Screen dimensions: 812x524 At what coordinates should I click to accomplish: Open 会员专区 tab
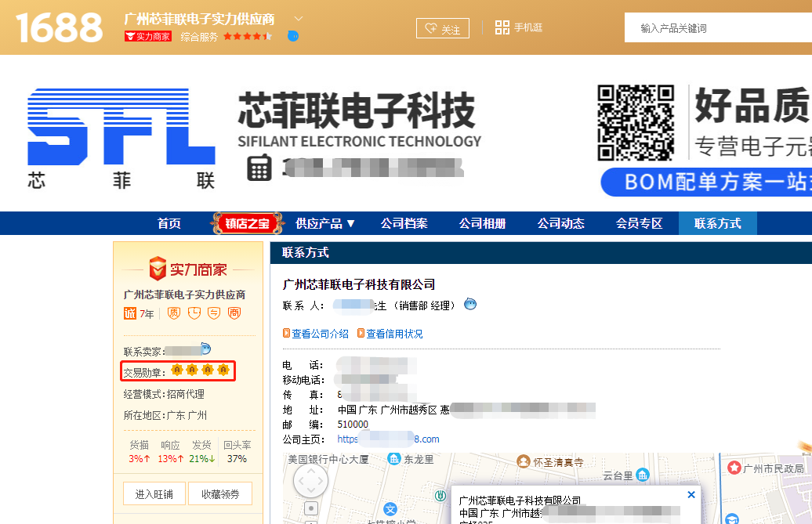point(639,223)
